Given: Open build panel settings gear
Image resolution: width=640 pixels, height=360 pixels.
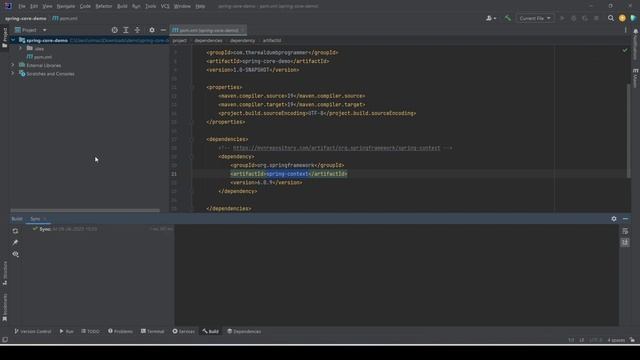Looking at the screenshot, I should 614,219.
